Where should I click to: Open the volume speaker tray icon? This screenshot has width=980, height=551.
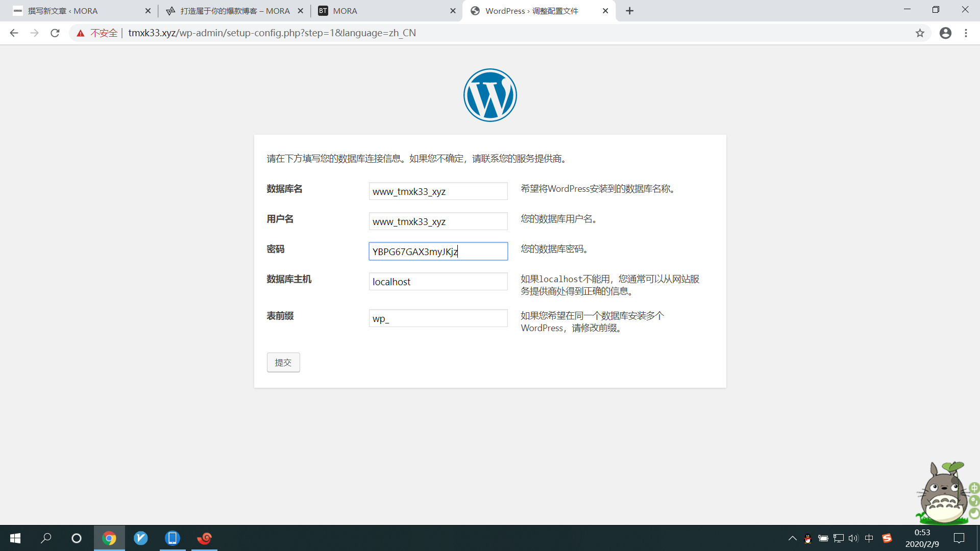(853, 538)
